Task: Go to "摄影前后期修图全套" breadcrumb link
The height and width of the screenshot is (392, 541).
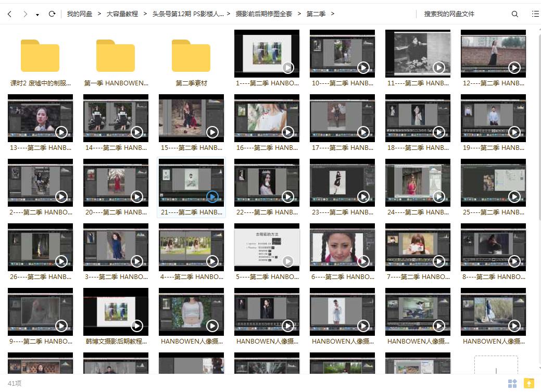Action: point(263,14)
